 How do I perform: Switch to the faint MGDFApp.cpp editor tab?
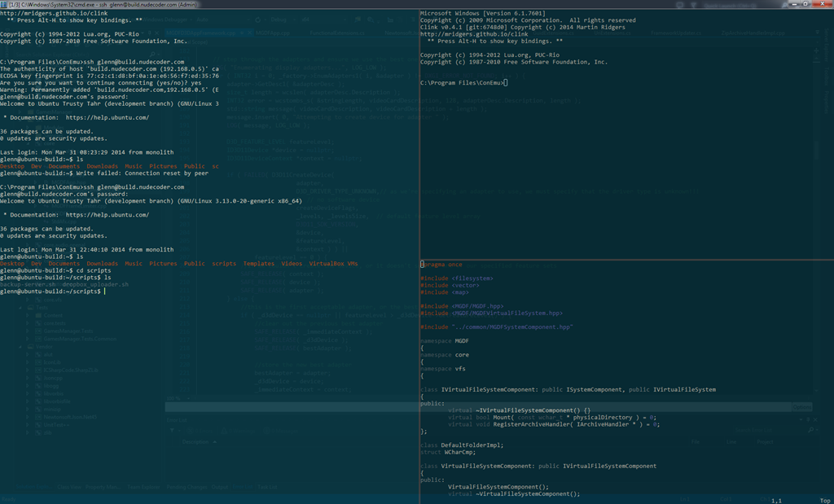pyautogui.click(x=272, y=33)
